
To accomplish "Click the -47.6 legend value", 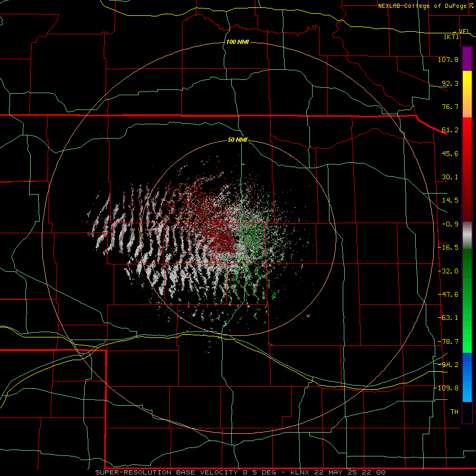I will pyautogui.click(x=448, y=295).
